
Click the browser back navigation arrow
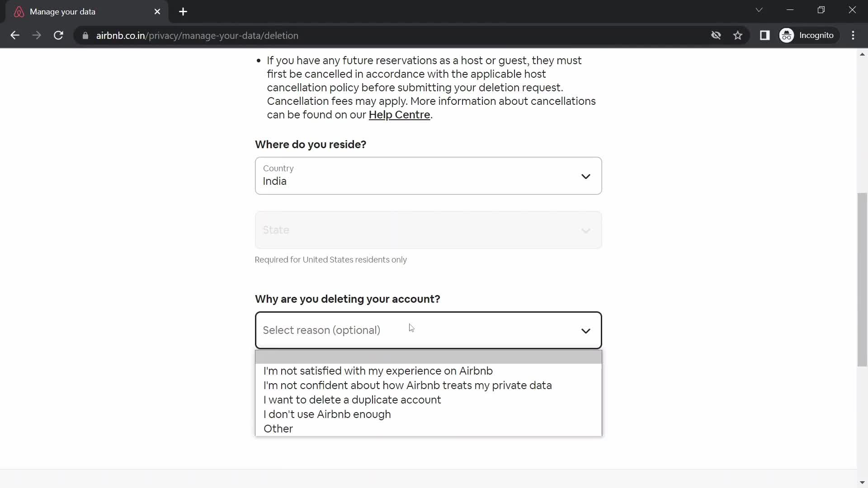[x=15, y=35]
